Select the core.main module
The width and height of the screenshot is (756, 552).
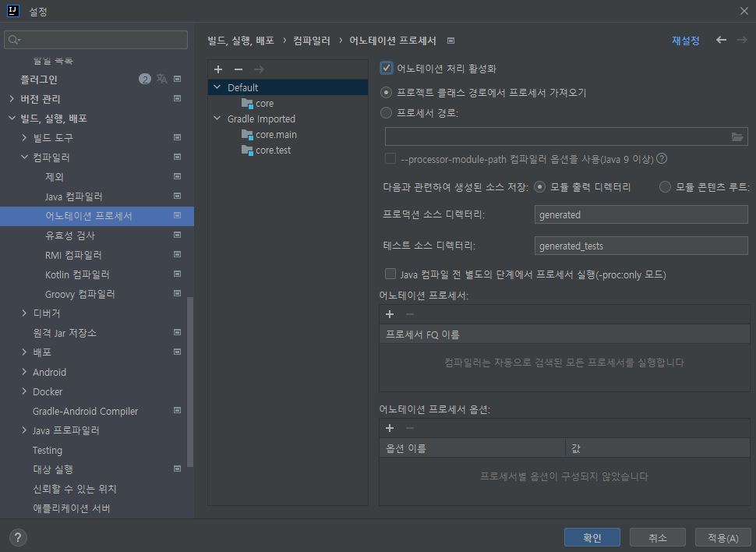[276, 135]
